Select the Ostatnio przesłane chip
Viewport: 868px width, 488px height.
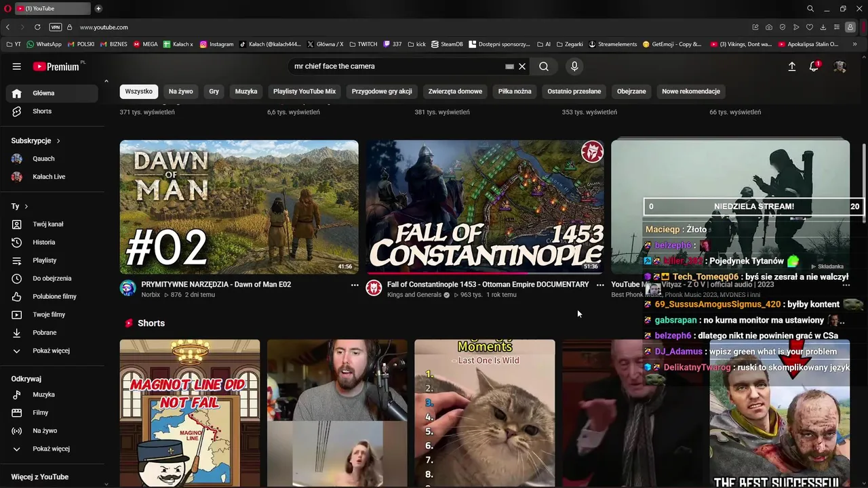[x=574, y=91]
